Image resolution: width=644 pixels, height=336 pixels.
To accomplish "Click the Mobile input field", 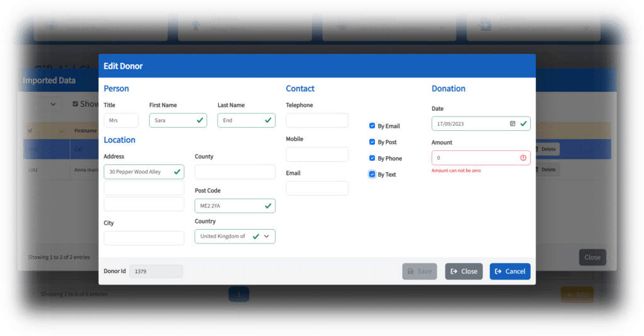I will click(317, 154).
